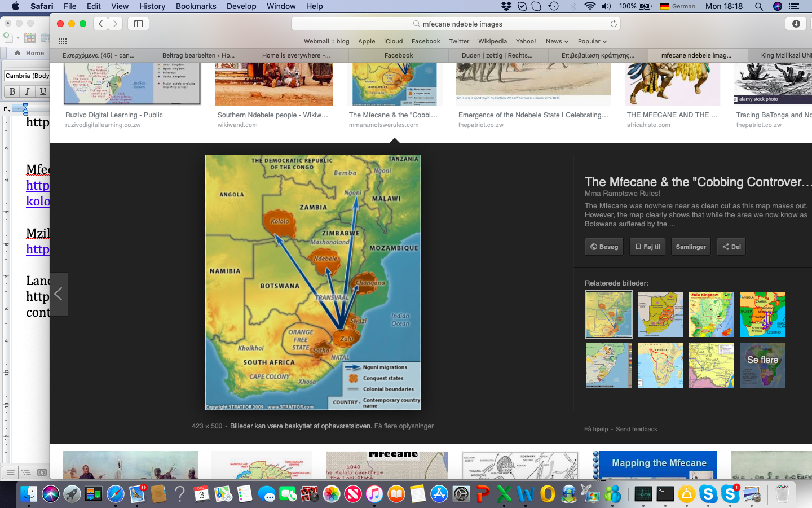The width and height of the screenshot is (812, 508).
Task: Open the Dropbox menu bar icon
Action: point(506,6)
